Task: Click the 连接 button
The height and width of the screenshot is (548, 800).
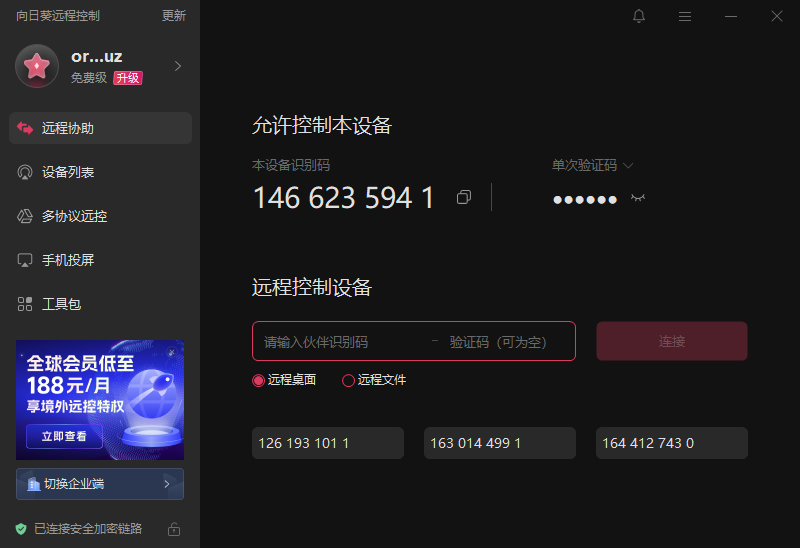Action: (672, 341)
